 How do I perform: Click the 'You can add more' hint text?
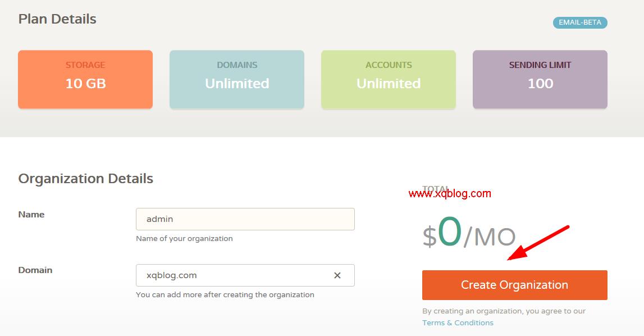point(225,295)
